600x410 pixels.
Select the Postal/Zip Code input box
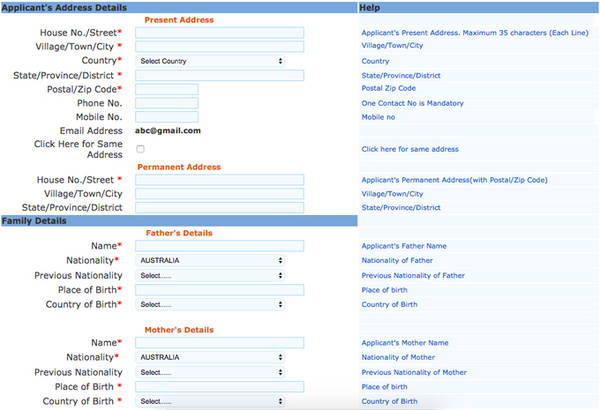click(x=166, y=89)
